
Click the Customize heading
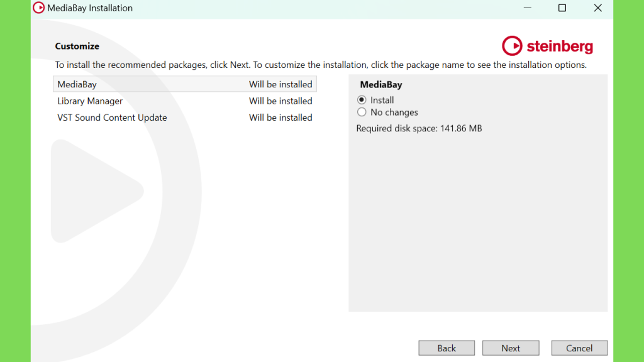click(77, 46)
